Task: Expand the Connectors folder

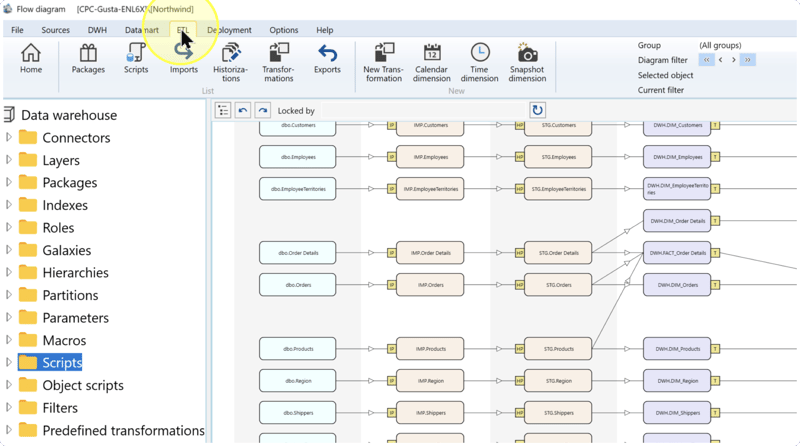Action: 9,137
